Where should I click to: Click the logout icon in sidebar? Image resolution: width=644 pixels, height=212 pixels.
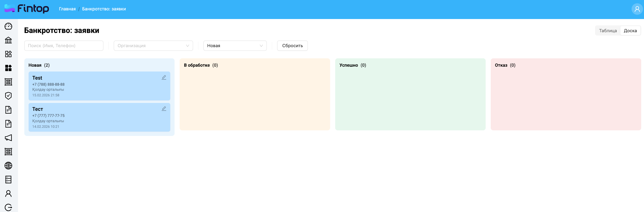tap(8, 207)
